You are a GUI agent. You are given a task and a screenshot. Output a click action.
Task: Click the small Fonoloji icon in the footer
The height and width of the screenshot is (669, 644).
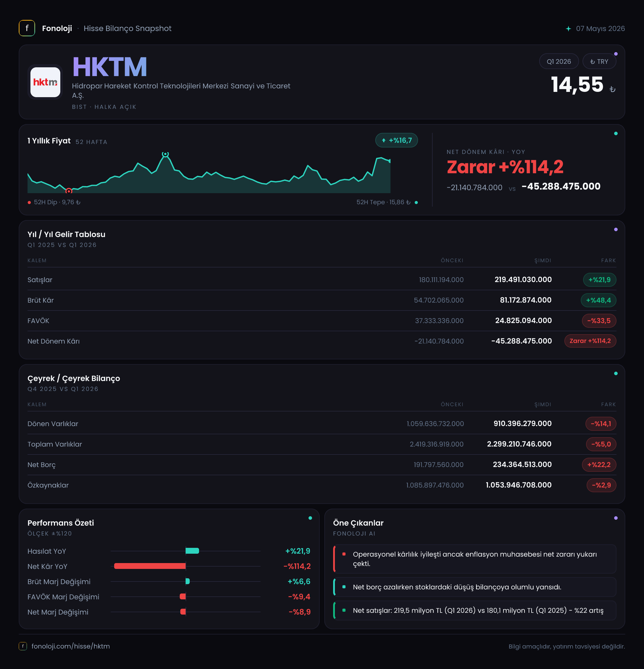23,646
